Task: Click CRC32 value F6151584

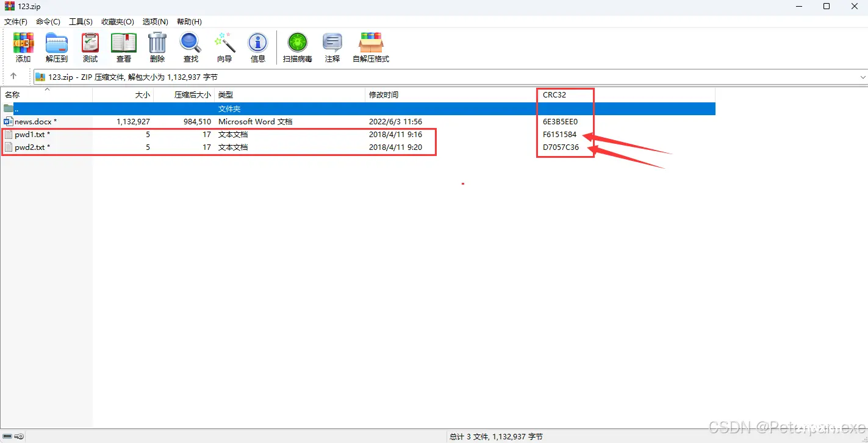Action: 559,134
